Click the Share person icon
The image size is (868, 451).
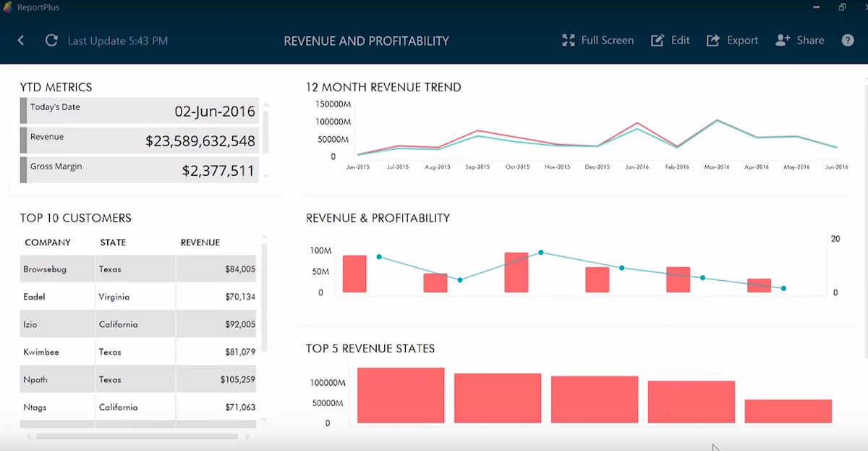(x=783, y=41)
